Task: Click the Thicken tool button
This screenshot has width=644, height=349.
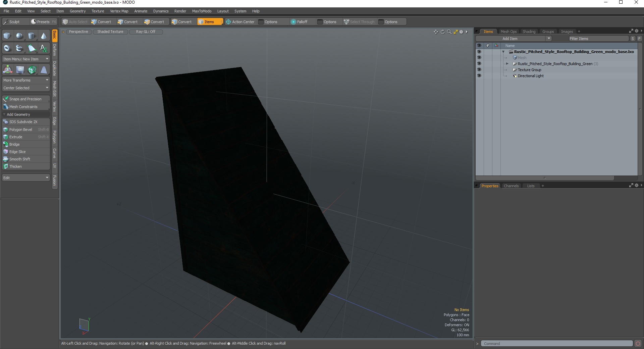Action: pyautogui.click(x=26, y=166)
